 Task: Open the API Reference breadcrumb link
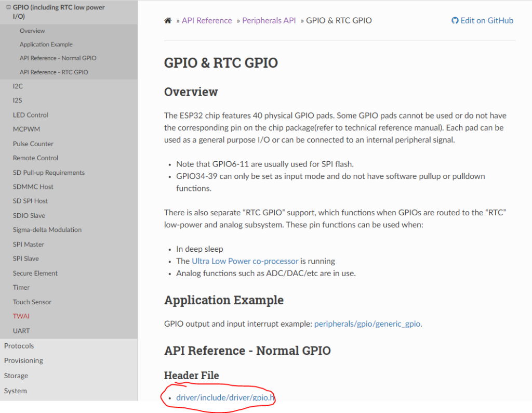[x=207, y=21]
